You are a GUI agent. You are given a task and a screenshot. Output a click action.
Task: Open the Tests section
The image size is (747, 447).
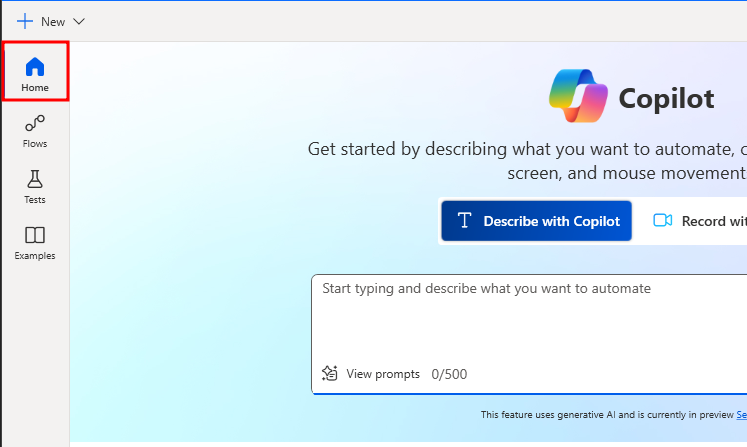point(35,187)
